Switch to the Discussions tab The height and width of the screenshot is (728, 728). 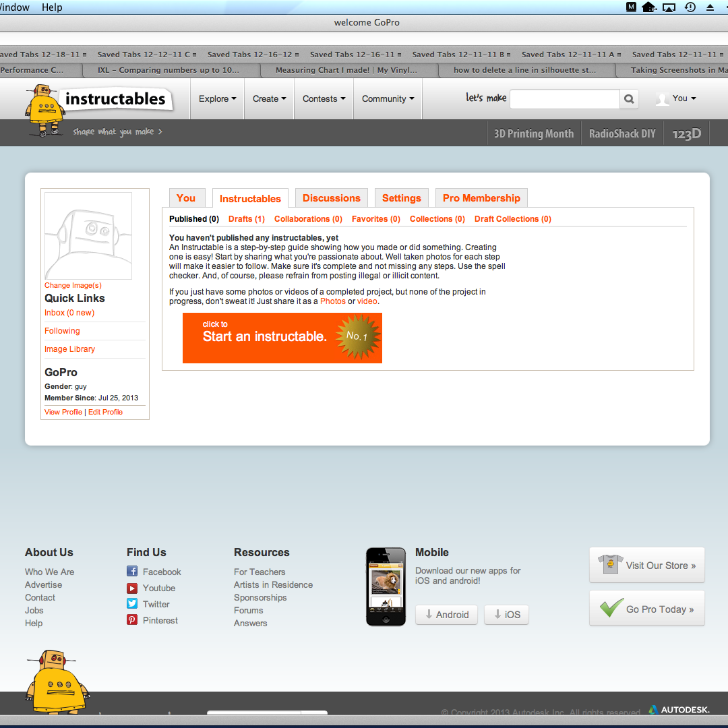[x=331, y=198]
